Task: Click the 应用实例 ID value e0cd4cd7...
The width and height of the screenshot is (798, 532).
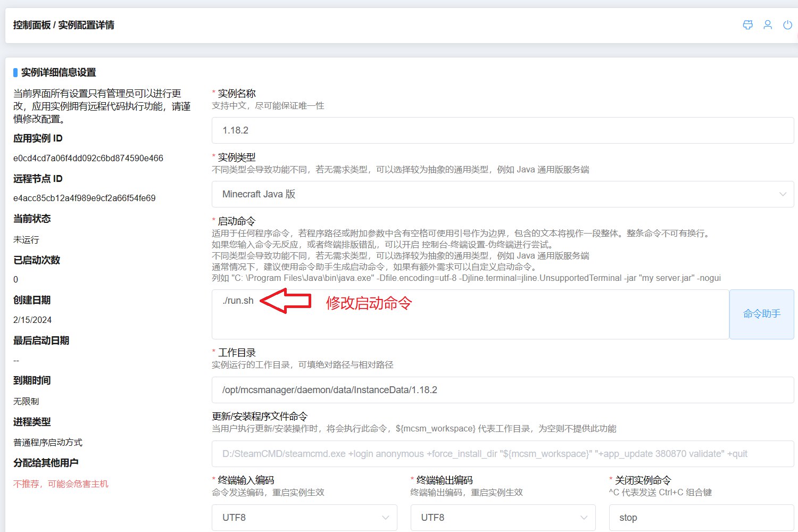Action: click(x=88, y=158)
